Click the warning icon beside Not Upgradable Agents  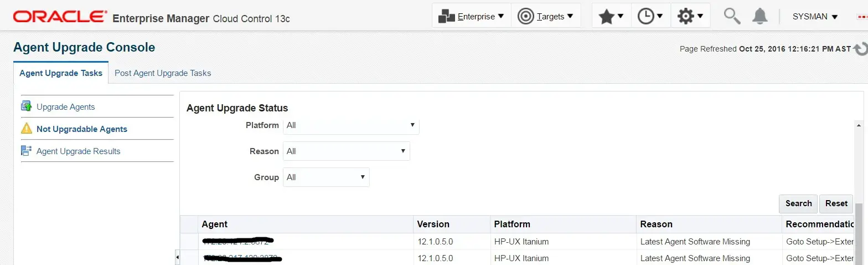coord(27,129)
